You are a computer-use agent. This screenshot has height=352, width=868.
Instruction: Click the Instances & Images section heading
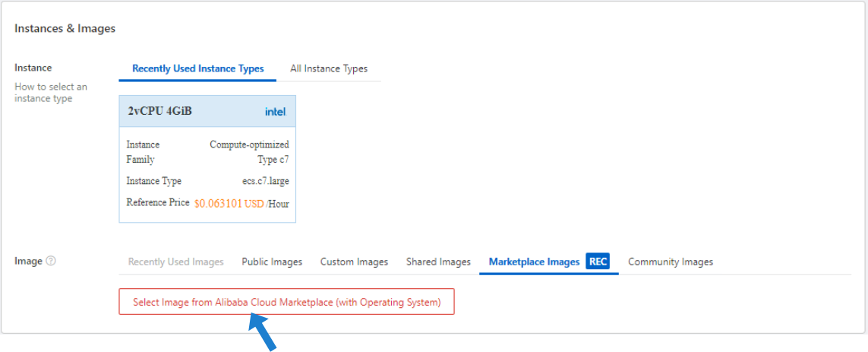[65, 28]
